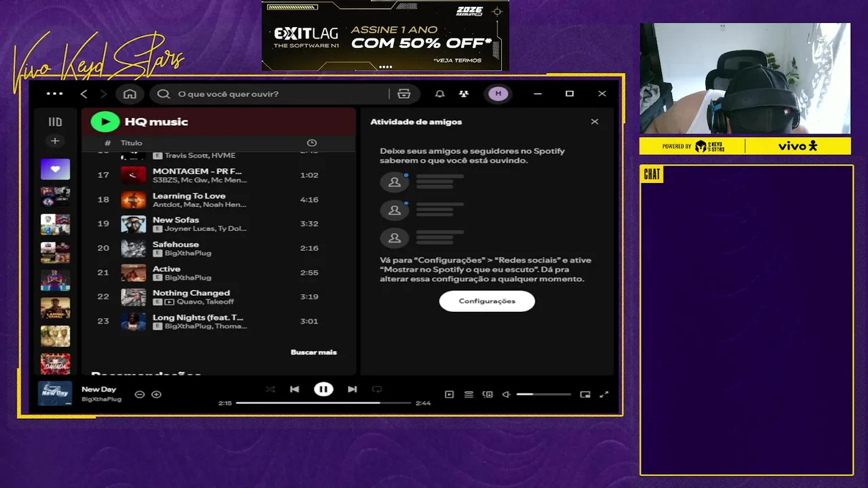Click the total time '2:44'
The height and width of the screenshot is (488, 868).
[x=423, y=403]
